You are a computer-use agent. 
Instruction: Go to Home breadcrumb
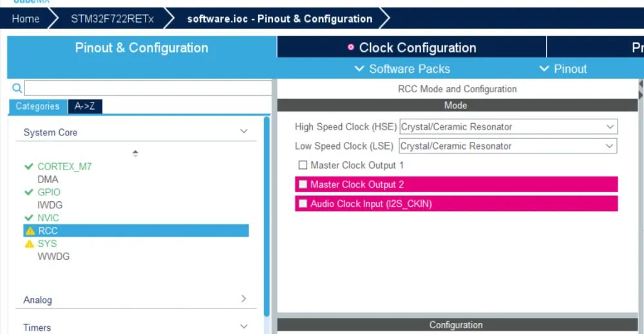pos(26,19)
